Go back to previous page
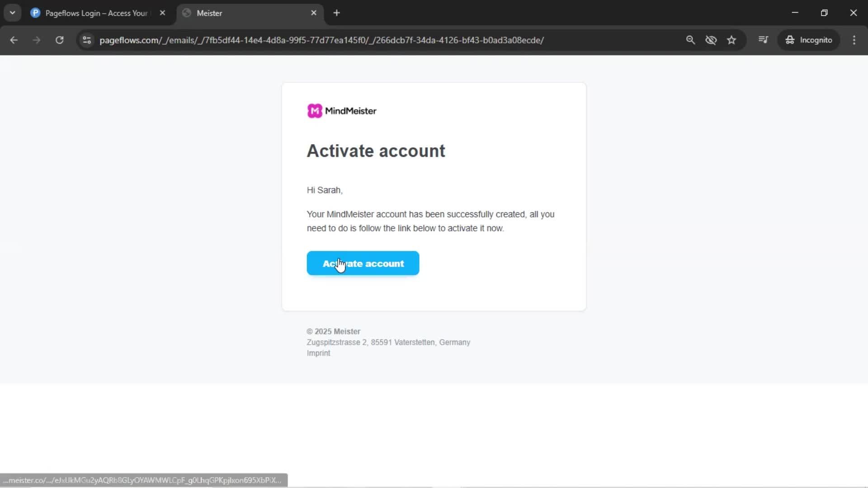 click(14, 40)
